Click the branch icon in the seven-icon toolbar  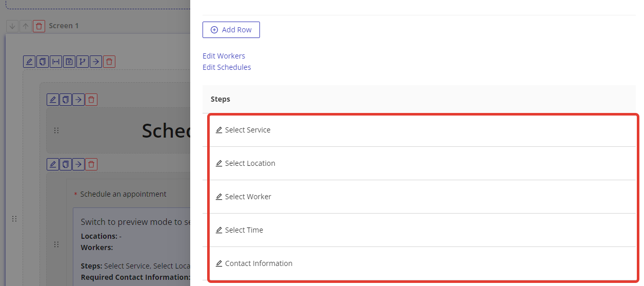point(83,62)
